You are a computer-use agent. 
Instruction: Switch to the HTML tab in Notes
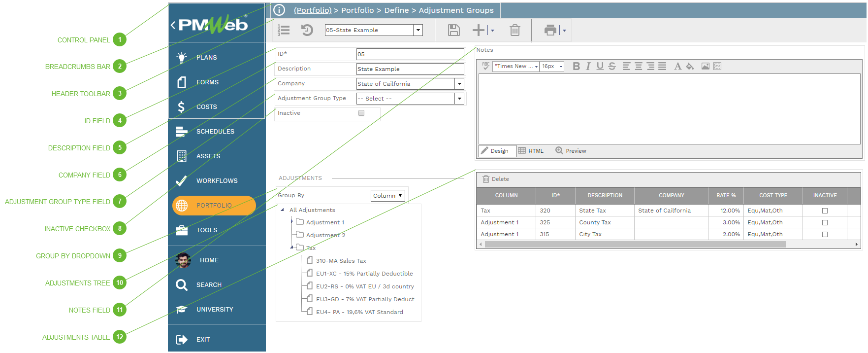pyautogui.click(x=531, y=151)
